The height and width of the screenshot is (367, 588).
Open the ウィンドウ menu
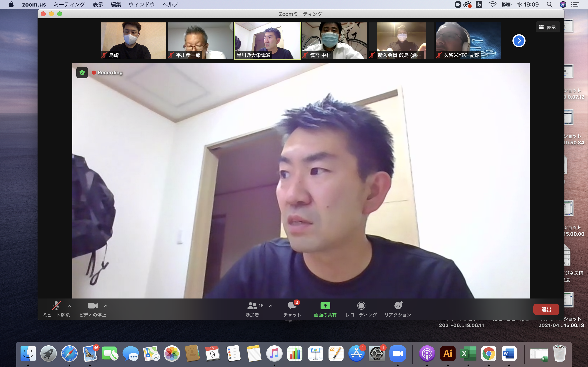[142, 4]
